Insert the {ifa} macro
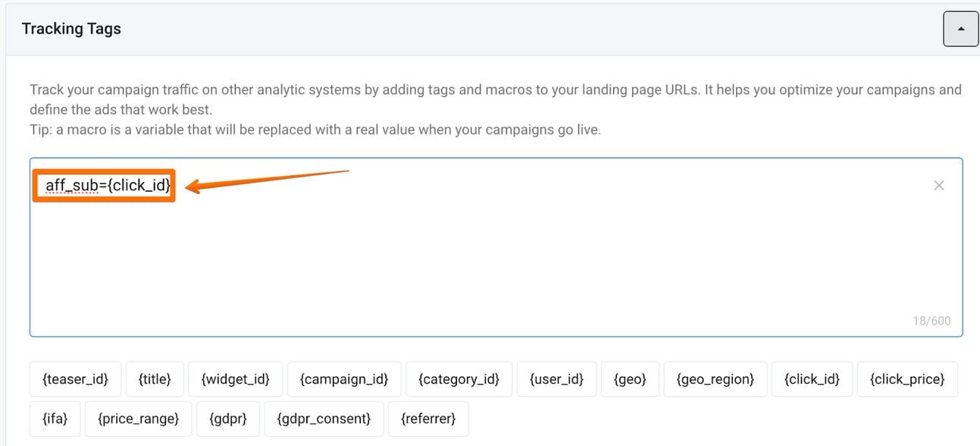The image size is (980, 446). click(55, 418)
